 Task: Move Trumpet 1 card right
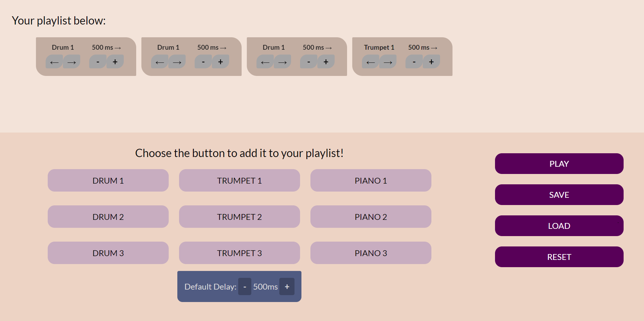pyautogui.click(x=388, y=62)
